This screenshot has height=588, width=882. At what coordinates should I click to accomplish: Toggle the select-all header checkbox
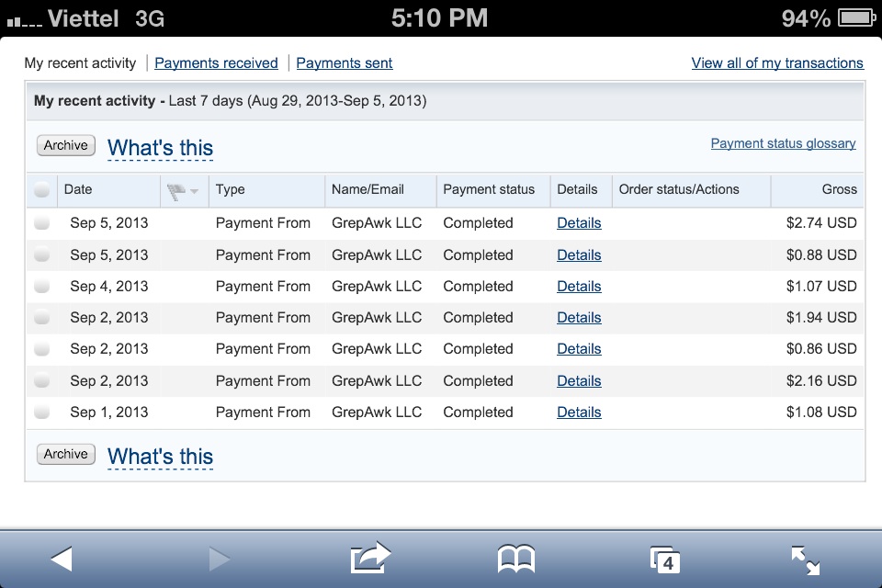click(x=41, y=190)
